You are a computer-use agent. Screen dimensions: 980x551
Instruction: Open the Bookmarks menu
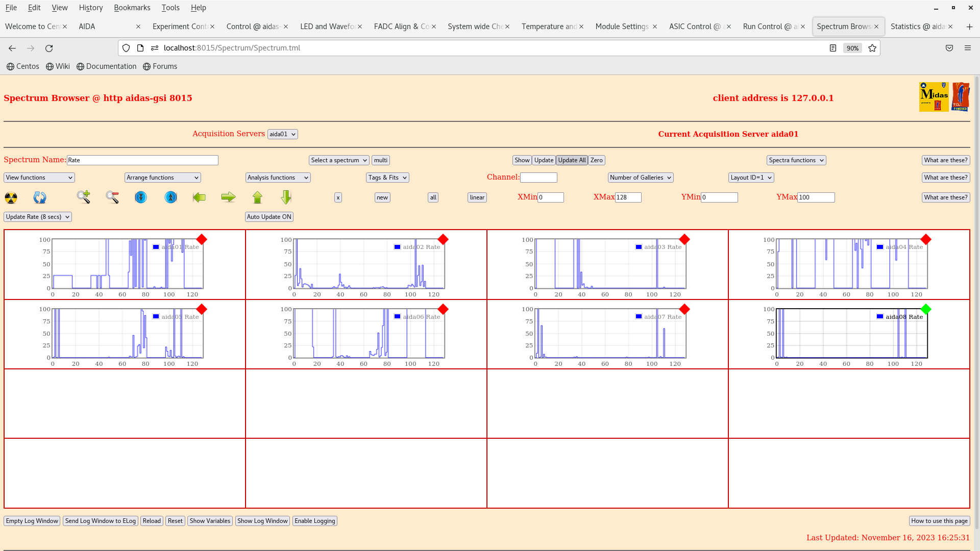(132, 8)
